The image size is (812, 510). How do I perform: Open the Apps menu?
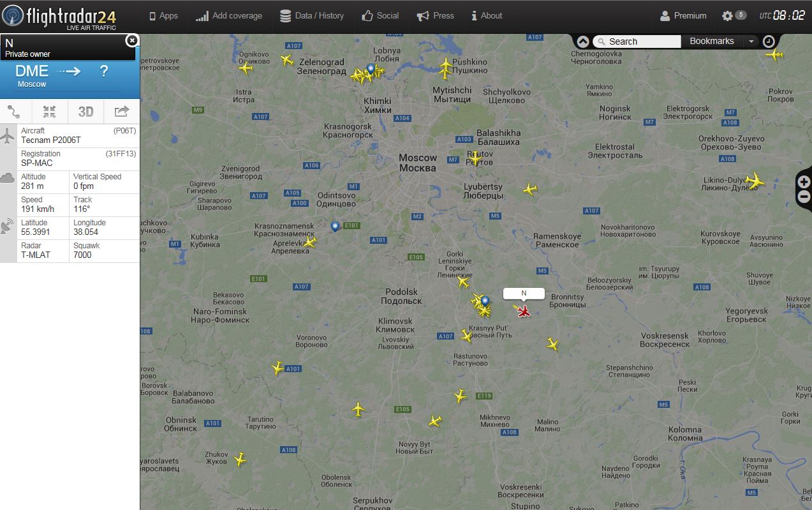[x=163, y=15]
